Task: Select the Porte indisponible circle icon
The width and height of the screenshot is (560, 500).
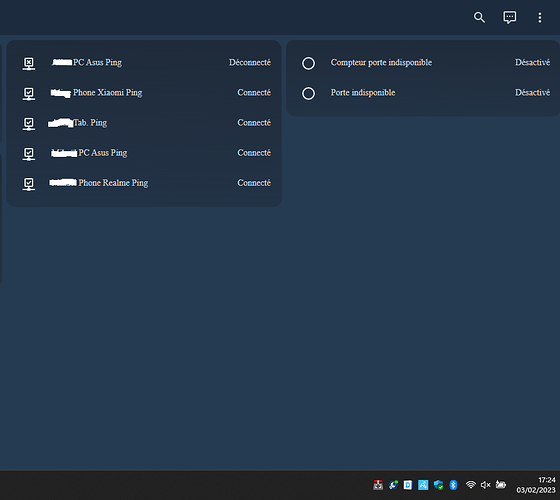Action: pos(308,94)
